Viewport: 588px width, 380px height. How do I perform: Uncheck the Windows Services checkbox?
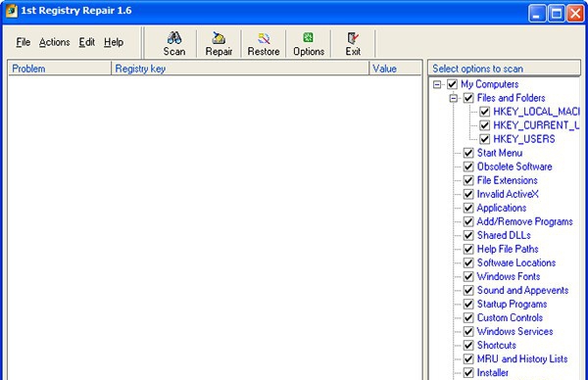point(468,332)
